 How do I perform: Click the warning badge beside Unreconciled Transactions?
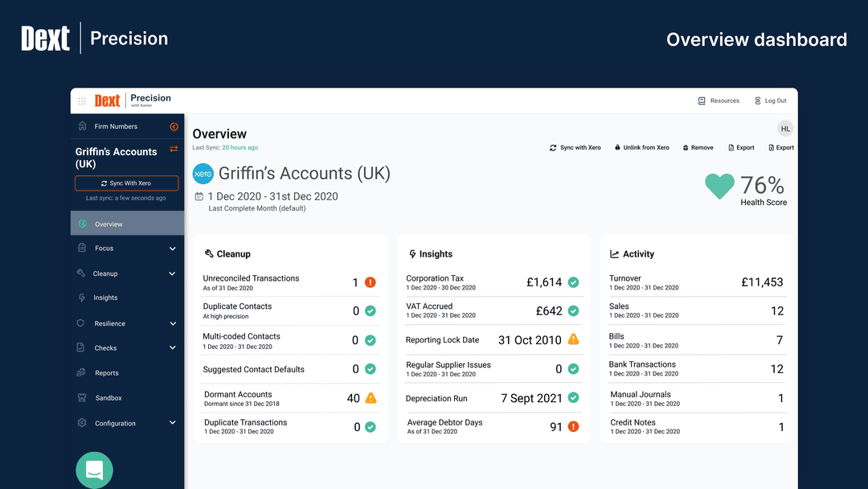[369, 282]
